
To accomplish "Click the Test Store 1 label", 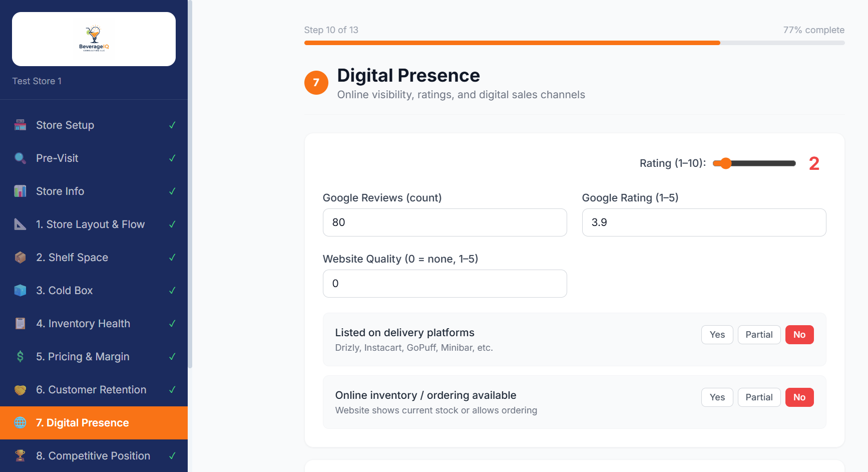I will click(x=37, y=81).
